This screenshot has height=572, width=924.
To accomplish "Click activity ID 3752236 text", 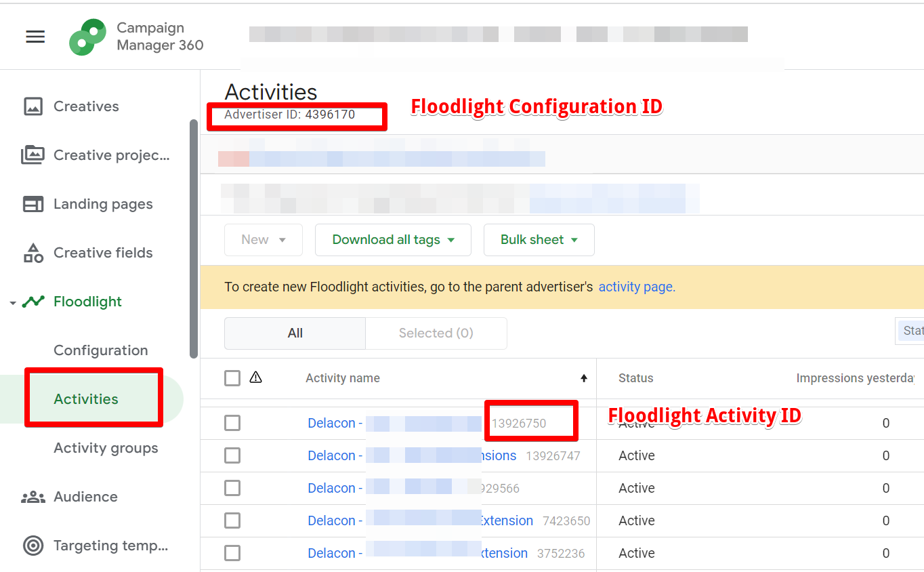I will pos(561,554).
